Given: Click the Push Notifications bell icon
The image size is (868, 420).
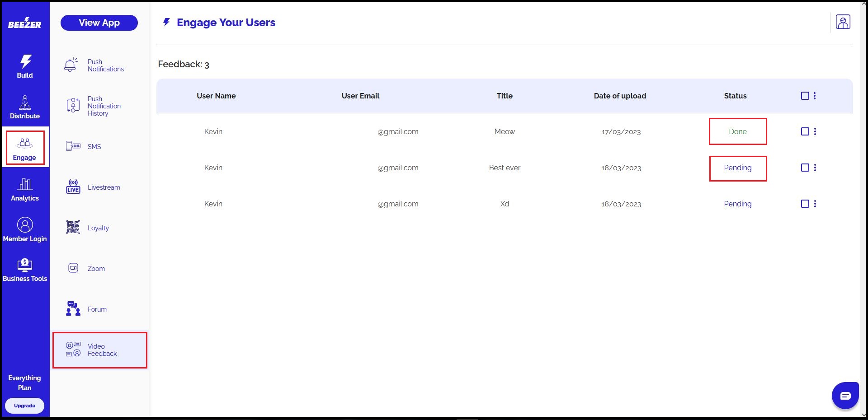Looking at the screenshot, I should (x=71, y=65).
